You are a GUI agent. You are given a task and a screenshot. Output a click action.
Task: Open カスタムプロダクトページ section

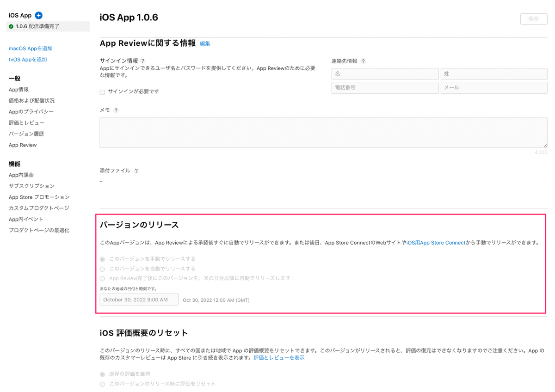(39, 208)
